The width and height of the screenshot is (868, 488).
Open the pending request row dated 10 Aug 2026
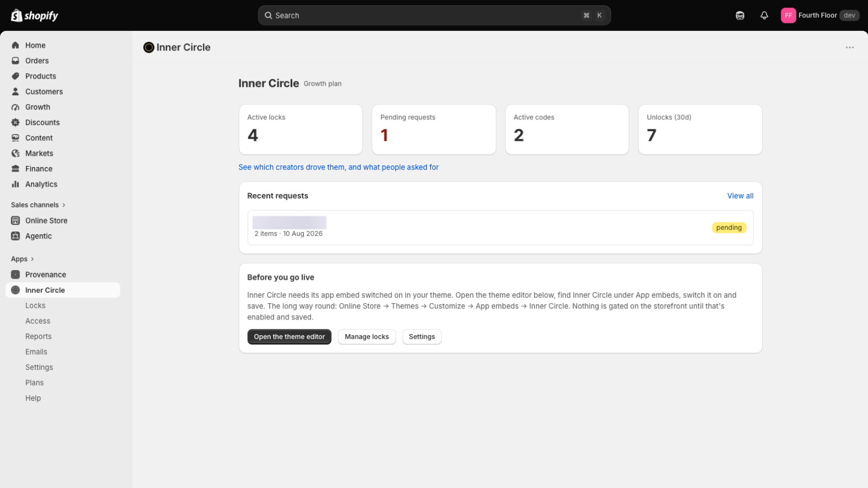[x=500, y=228]
